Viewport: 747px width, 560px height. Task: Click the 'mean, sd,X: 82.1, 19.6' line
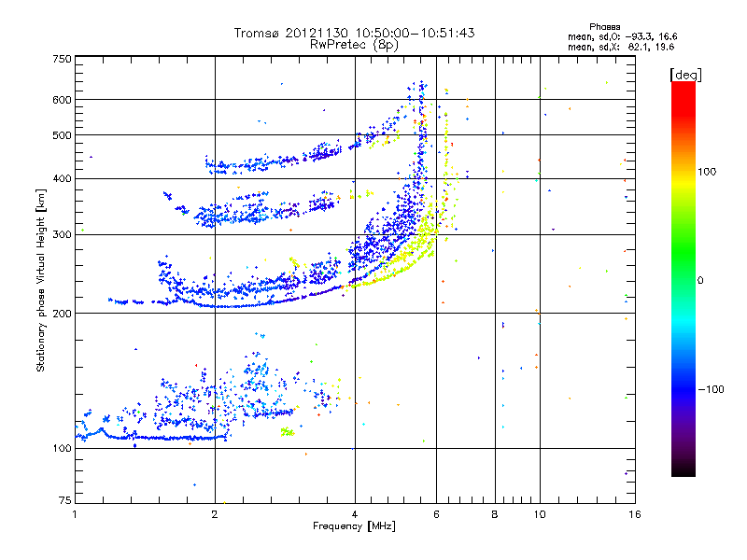pos(621,47)
